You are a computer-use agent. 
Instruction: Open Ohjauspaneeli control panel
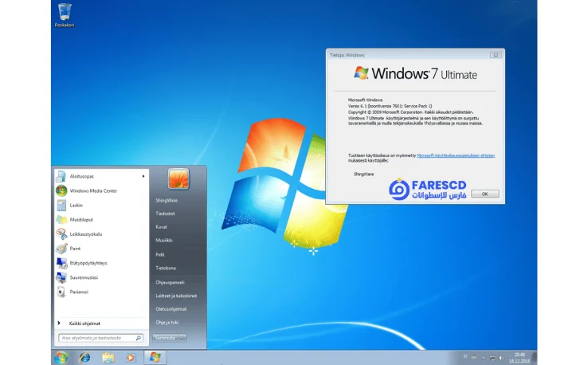[x=171, y=282]
